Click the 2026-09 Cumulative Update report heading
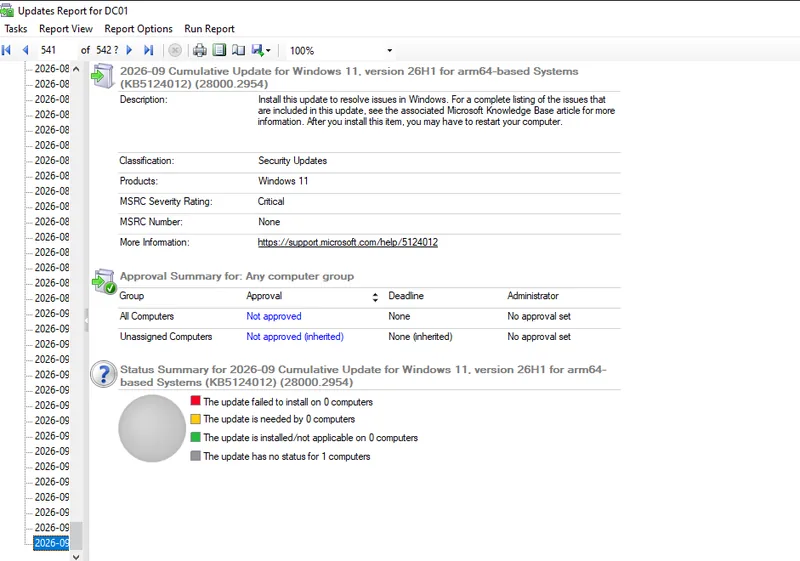 pyautogui.click(x=349, y=78)
